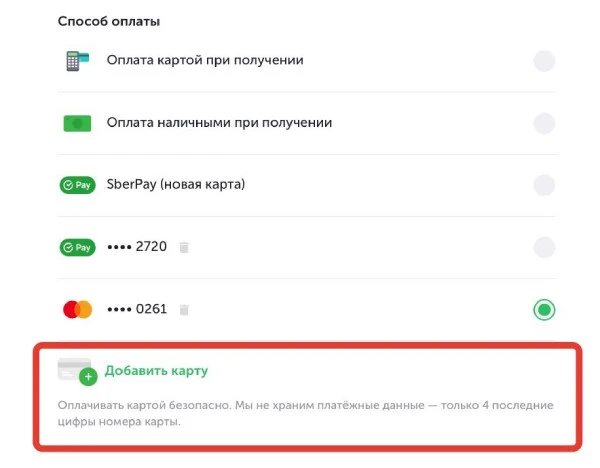The height and width of the screenshot is (468, 600).
Task: Click the 'Способ оплаты' heading
Action: 109,21
